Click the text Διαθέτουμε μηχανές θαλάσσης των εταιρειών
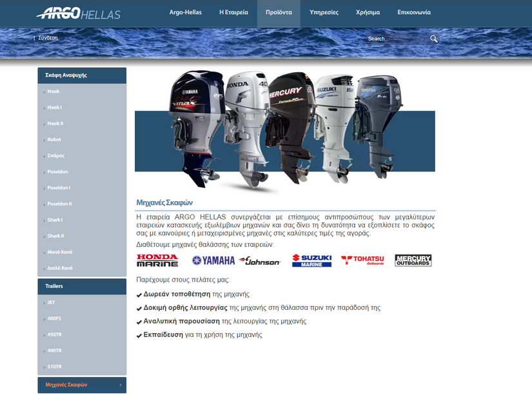Viewport: 532px width, 395px height. pos(205,245)
